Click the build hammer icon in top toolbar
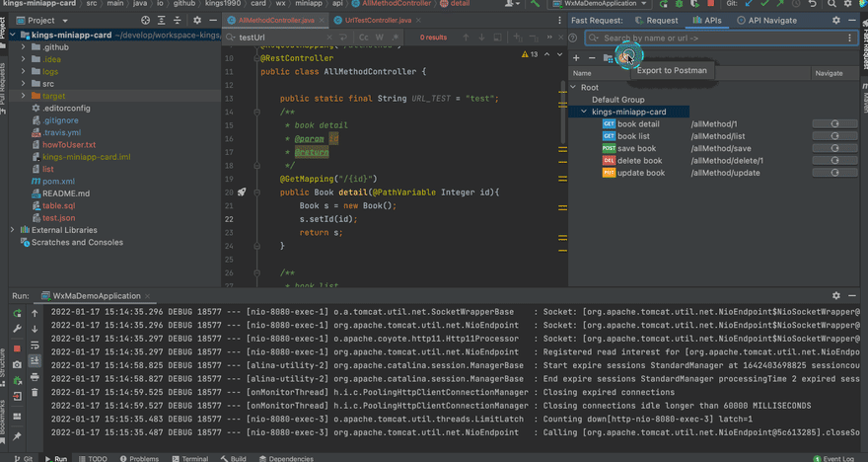Screen dimensions: 868x462 535,3
